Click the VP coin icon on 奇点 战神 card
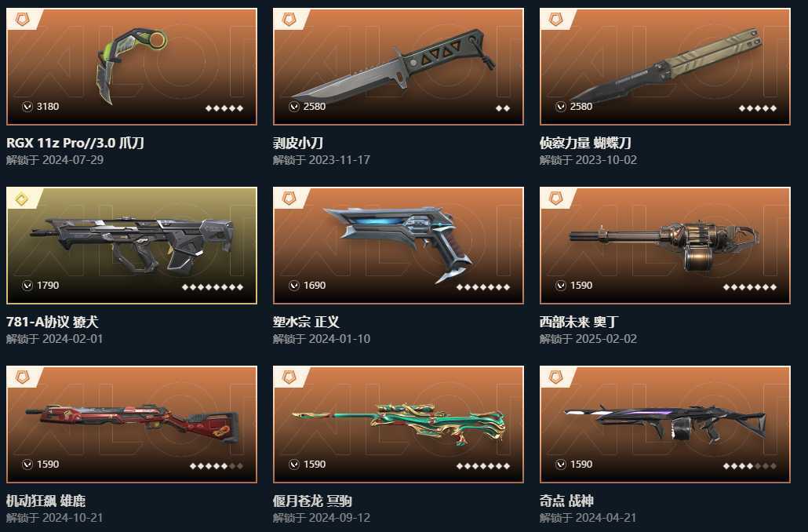 (x=561, y=464)
